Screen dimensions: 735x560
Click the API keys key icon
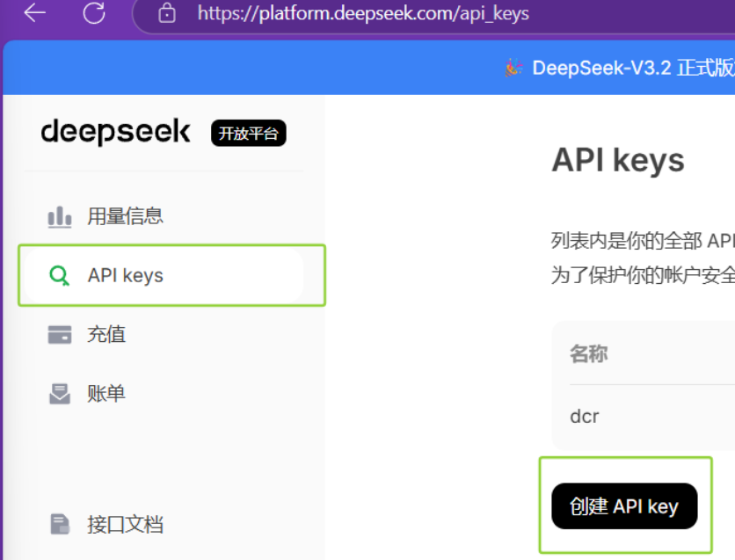60,275
